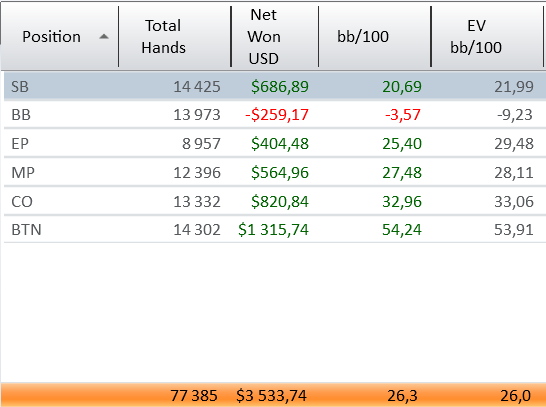This screenshot has width=546, height=407.
Task: Select the BB position row
Action: coord(275,115)
